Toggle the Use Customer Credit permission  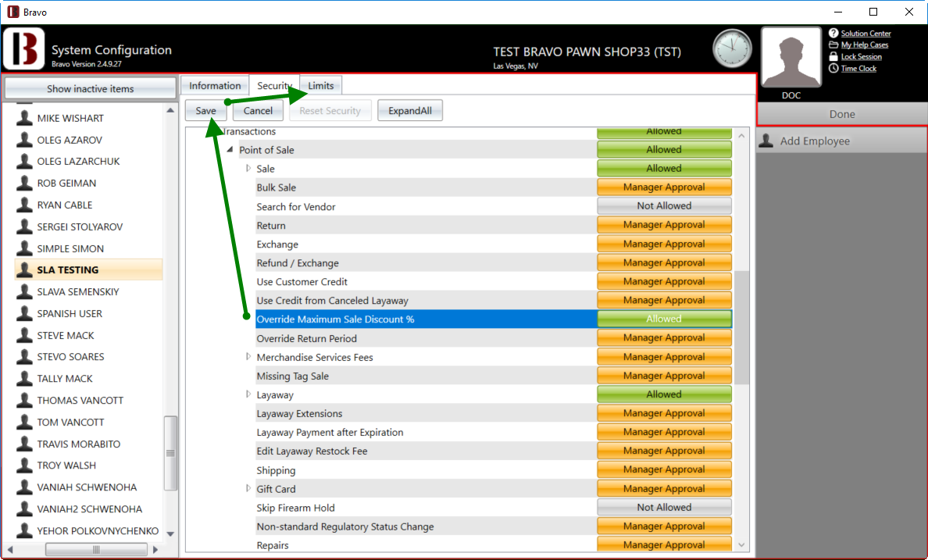click(x=664, y=281)
